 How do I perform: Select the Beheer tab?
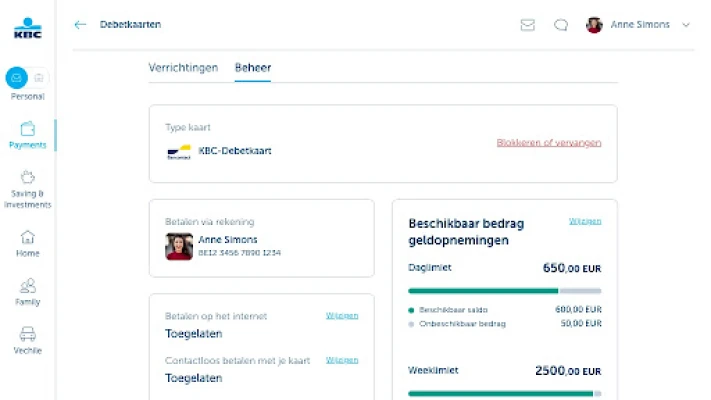(x=253, y=68)
